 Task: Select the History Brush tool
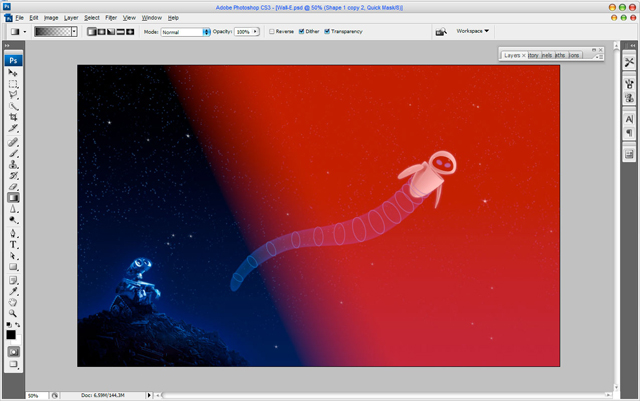coord(13,176)
